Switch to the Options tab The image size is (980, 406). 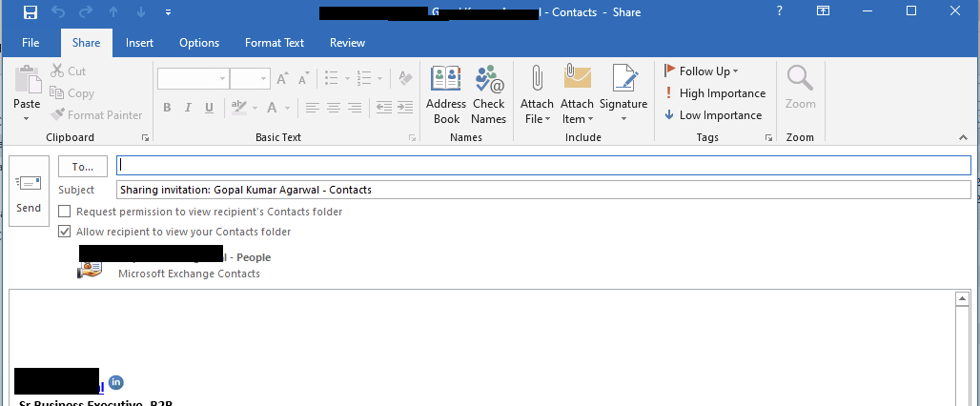[x=199, y=43]
